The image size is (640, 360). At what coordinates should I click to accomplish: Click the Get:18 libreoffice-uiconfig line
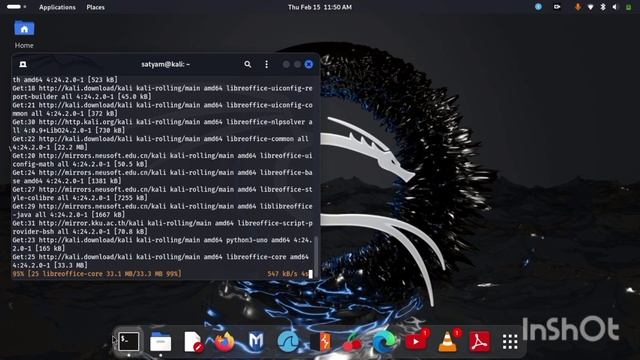(162, 92)
